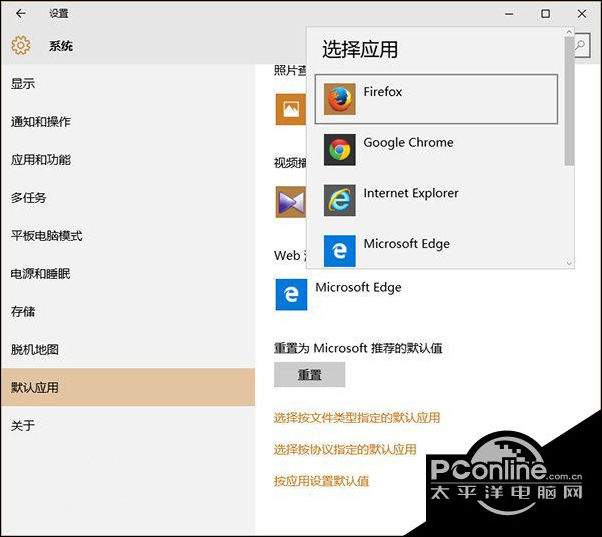
Task: Open 选择按协议指定的默认应用 link
Action: tap(345, 449)
